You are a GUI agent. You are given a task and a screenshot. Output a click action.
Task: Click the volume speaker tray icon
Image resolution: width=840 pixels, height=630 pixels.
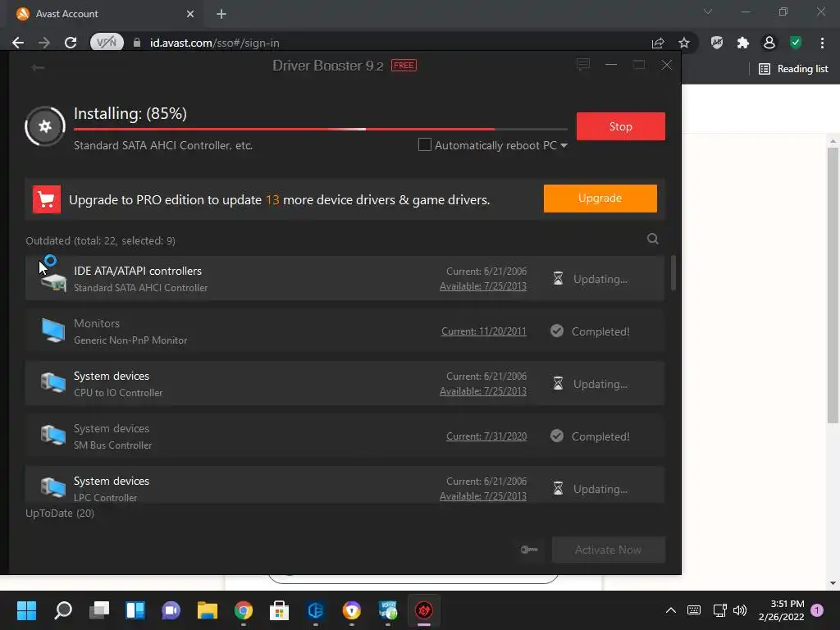click(740, 609)
